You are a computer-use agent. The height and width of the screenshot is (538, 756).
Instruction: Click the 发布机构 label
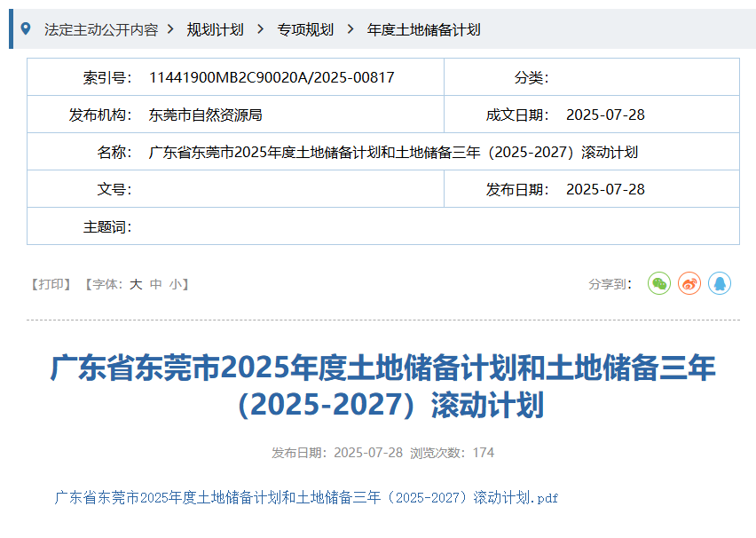(x=100, y=115)
